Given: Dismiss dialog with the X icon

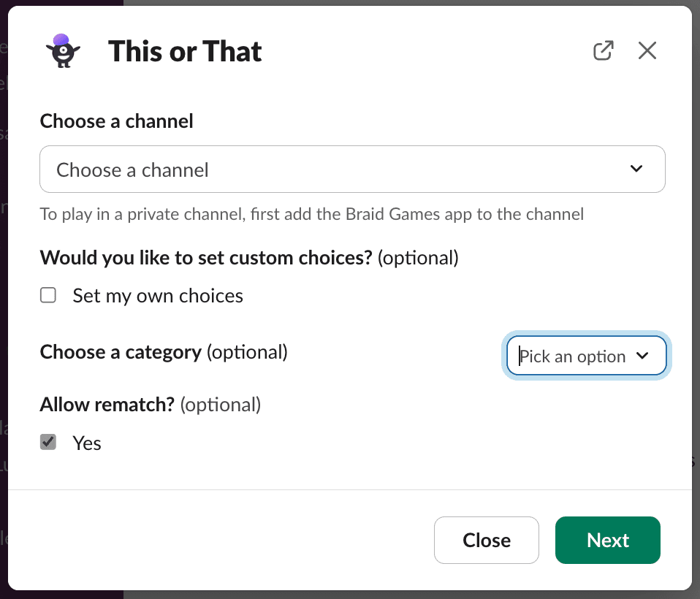Looking at the screenshot, I should 647,50.
